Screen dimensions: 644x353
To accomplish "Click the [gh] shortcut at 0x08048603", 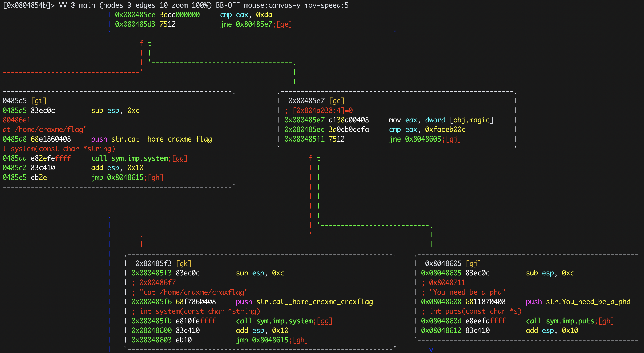I will (300, 340).
